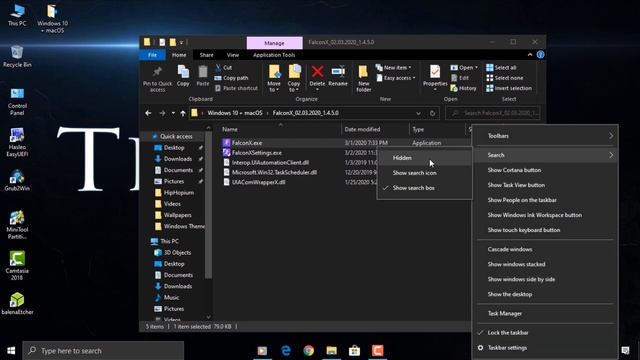Select the Hidden search option
This screenshot has height=360, width=640.
(424, 158)
